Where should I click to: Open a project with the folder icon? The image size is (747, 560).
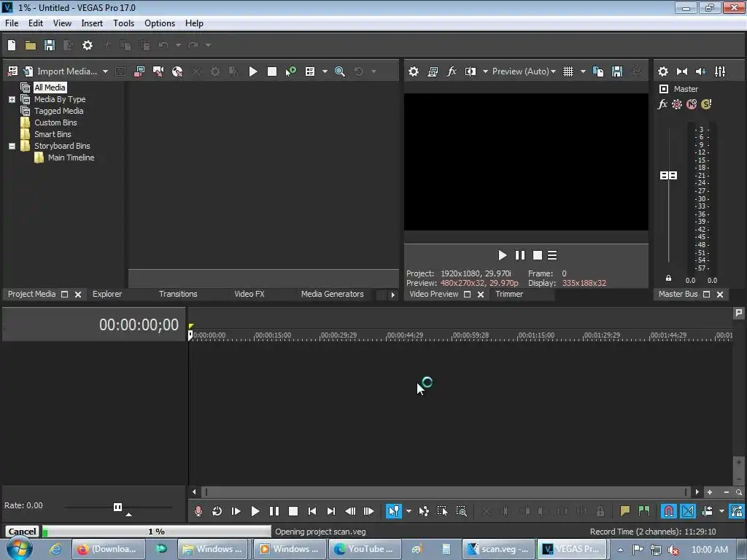click(31, 45)
